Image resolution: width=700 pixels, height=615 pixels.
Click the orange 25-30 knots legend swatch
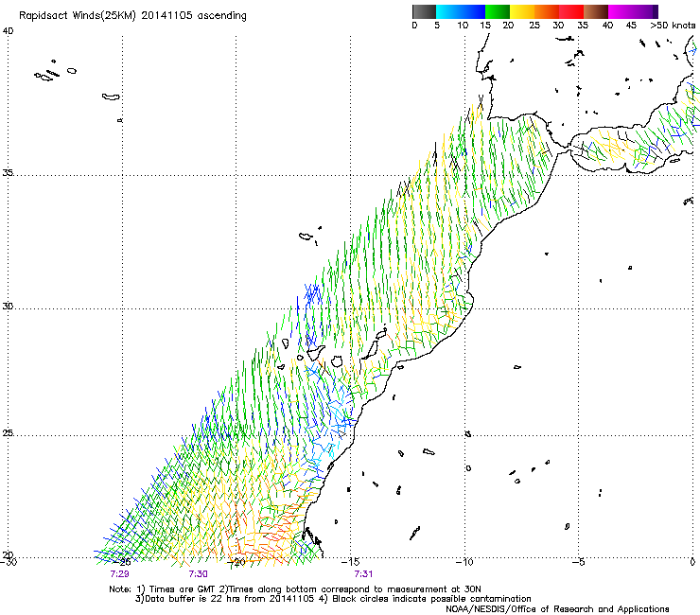pos(547,11)
